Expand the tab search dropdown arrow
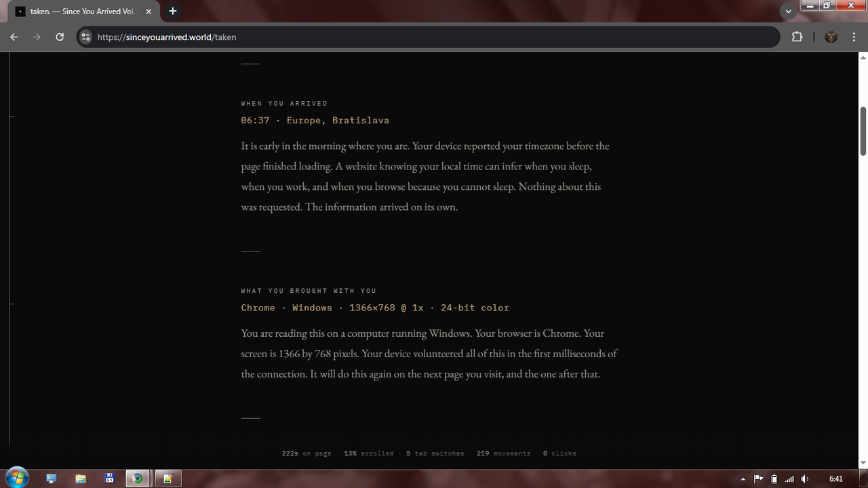Image resolution: width=868 pixels, height=488 pixels. pos(788,12)
